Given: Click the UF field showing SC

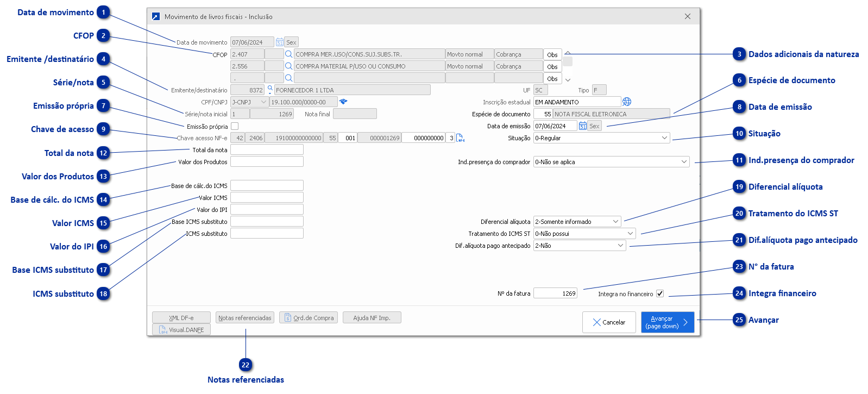Looking at the screenshot, I should click(540, 90).
